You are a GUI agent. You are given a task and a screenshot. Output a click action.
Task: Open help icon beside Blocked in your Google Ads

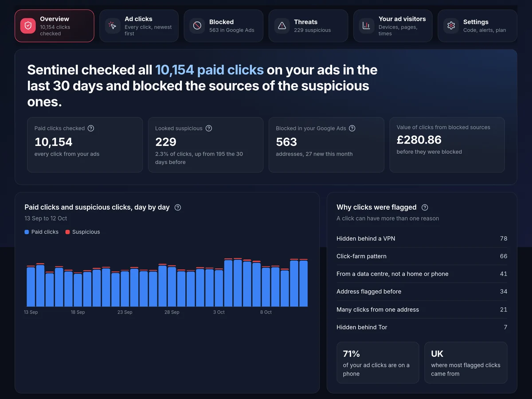pos(352,128)
